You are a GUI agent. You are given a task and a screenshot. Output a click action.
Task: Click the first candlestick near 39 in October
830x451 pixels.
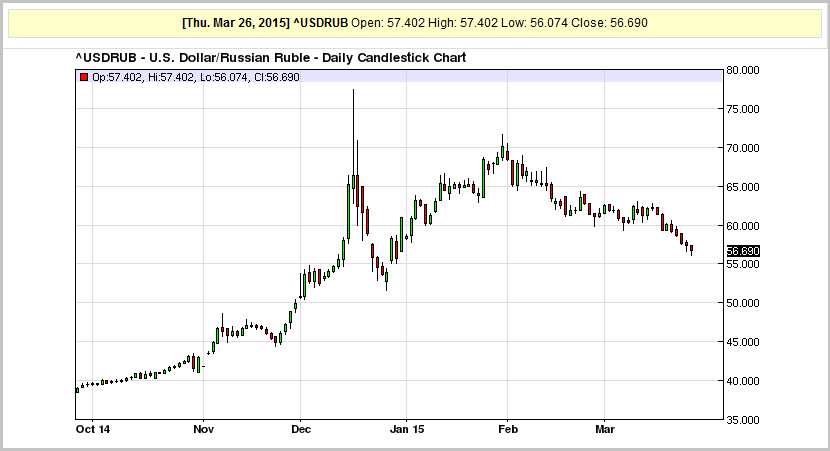pos(77,389)
